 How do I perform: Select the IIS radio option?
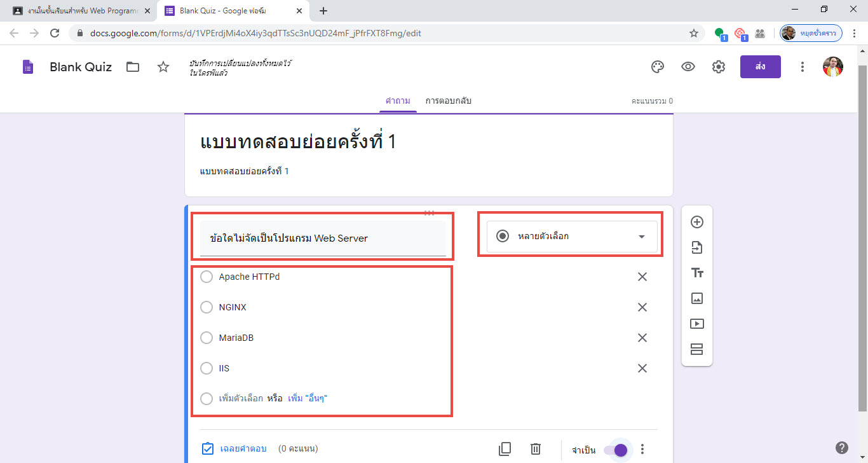[207, 368]
